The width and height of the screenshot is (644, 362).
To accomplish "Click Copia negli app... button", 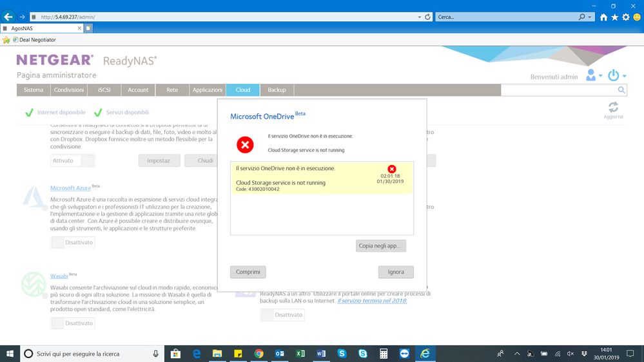I will (381, 246).
